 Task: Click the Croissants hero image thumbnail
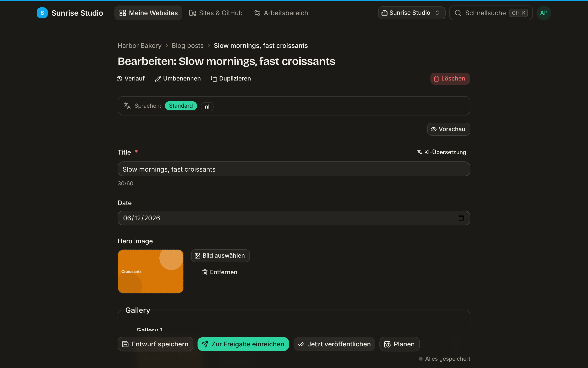[151, 271]
